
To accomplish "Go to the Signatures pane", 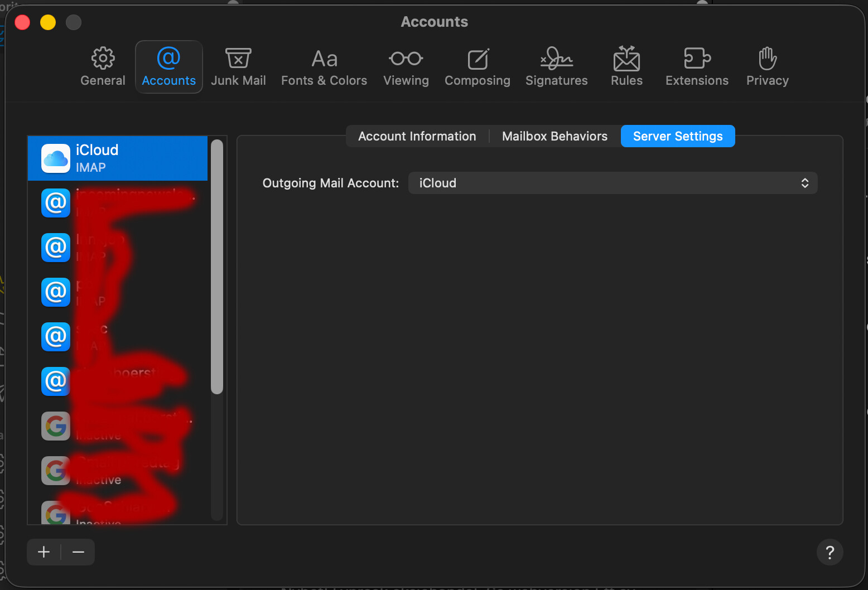I will tap(557, 67).
